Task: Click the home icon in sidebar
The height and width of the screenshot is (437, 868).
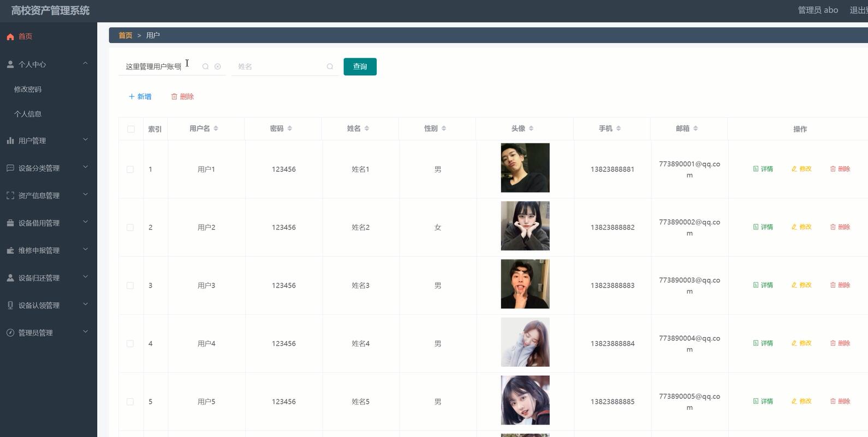Action: pos(10,37)
